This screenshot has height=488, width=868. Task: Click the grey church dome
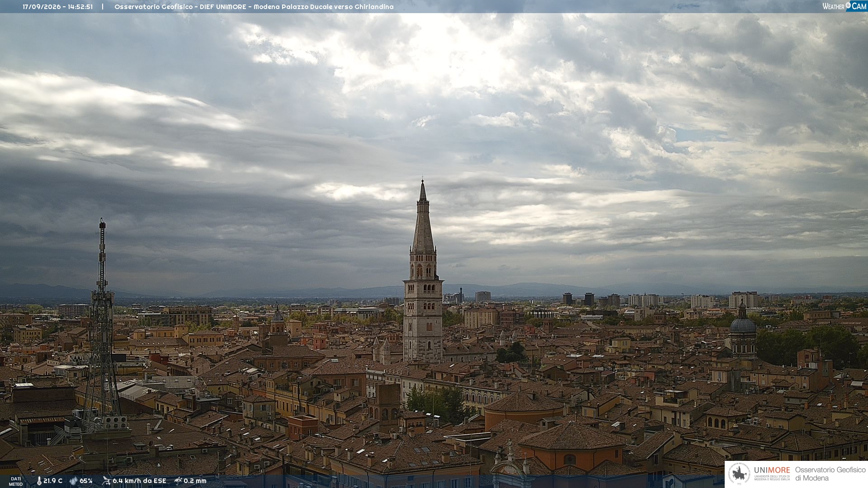(x=743, y=325)
